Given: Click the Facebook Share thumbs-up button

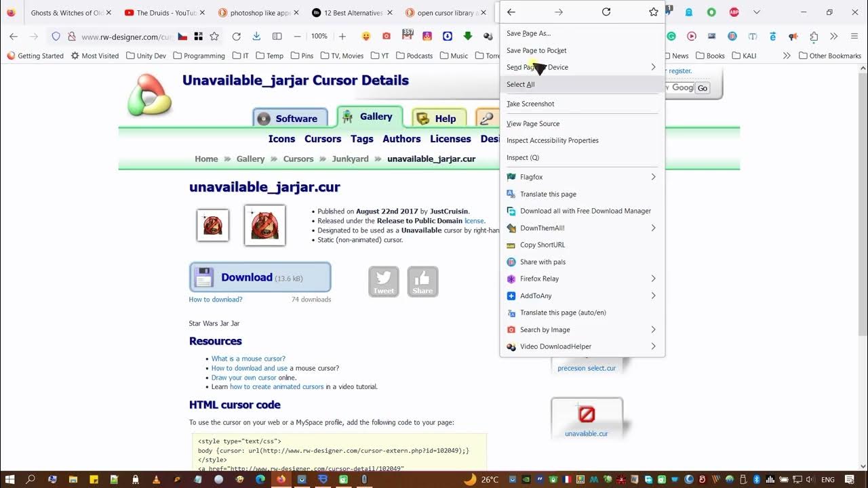Looking at the screenshot, I should pyautogui.click(x=422, y=281).
